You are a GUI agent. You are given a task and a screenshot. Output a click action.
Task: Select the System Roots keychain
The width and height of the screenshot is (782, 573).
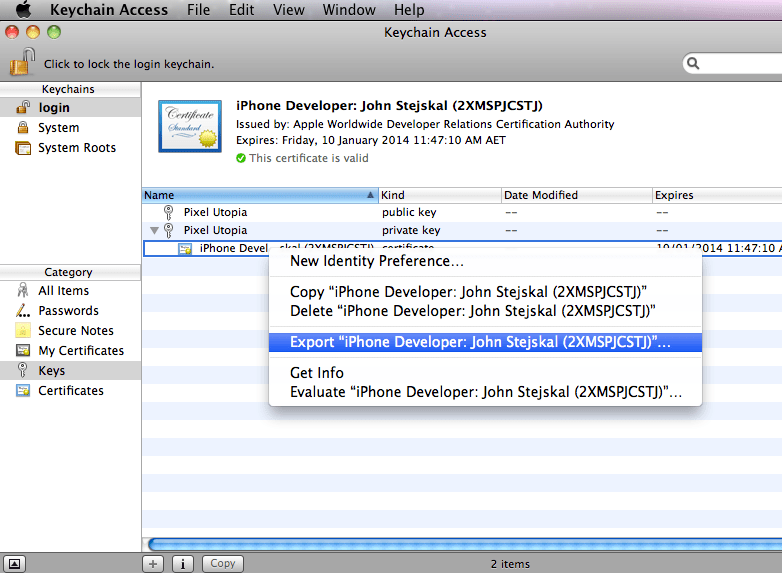coord(70,148)
